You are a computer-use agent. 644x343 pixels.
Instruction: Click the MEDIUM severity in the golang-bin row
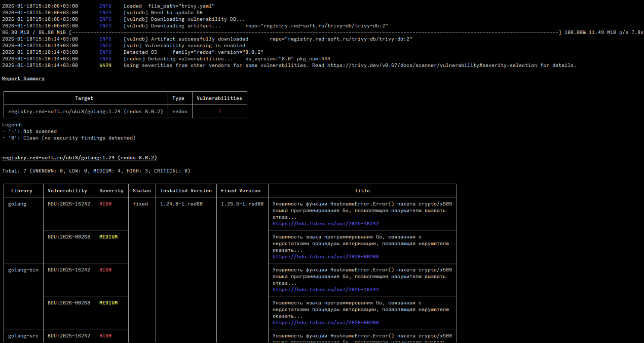[x=108, y=303]
